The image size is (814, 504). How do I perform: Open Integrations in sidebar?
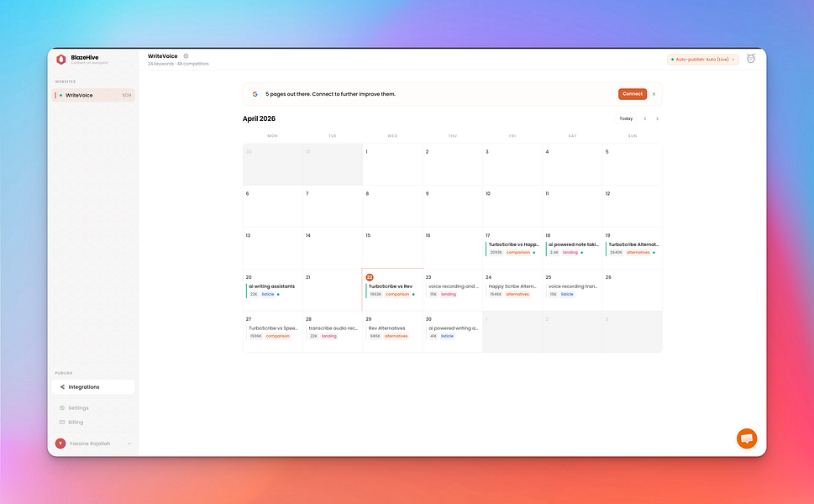[x=93, y=386]
